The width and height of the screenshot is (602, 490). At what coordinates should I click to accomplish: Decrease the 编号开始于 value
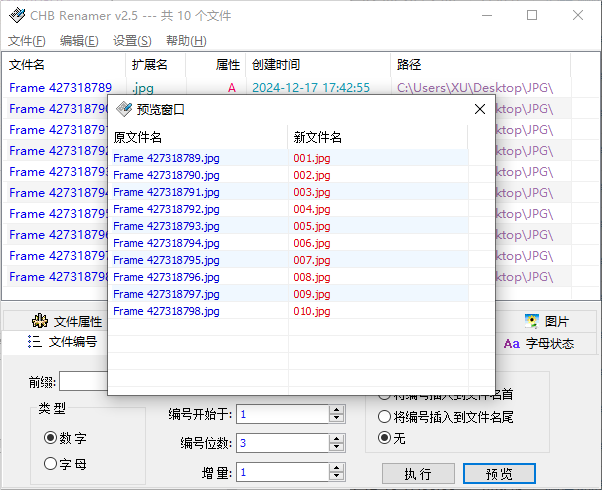pos(337,418)
